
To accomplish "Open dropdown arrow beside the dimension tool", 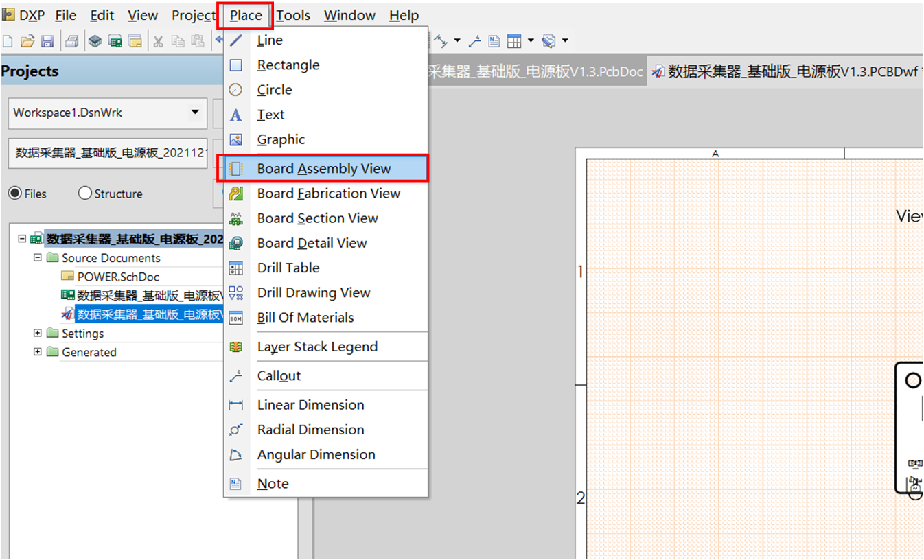I will pyautogui.click(x=457, y=42).
